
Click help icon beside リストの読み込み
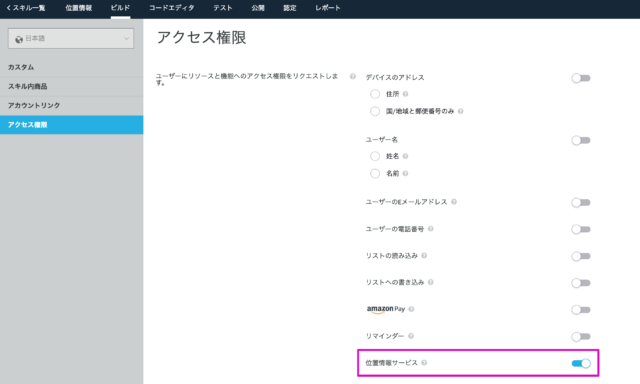(424, 255)
